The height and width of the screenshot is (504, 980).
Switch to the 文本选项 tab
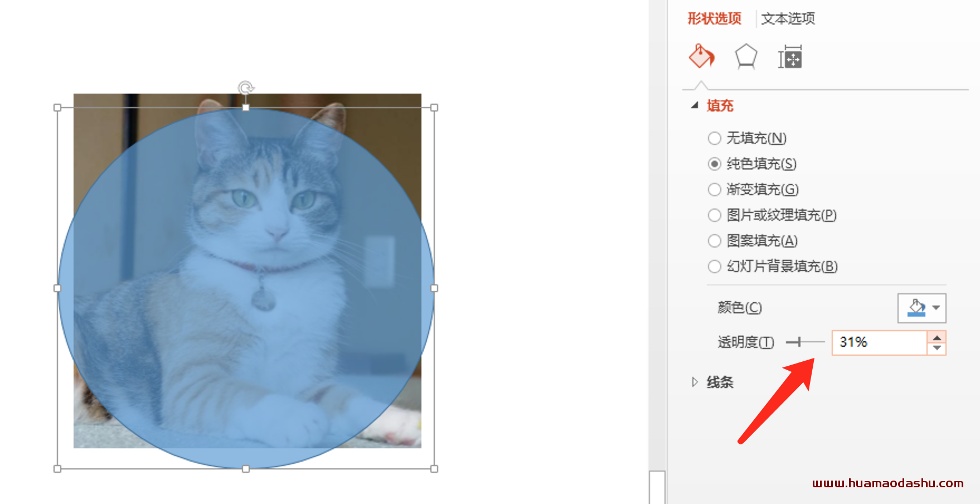click(x=788, y=18)
